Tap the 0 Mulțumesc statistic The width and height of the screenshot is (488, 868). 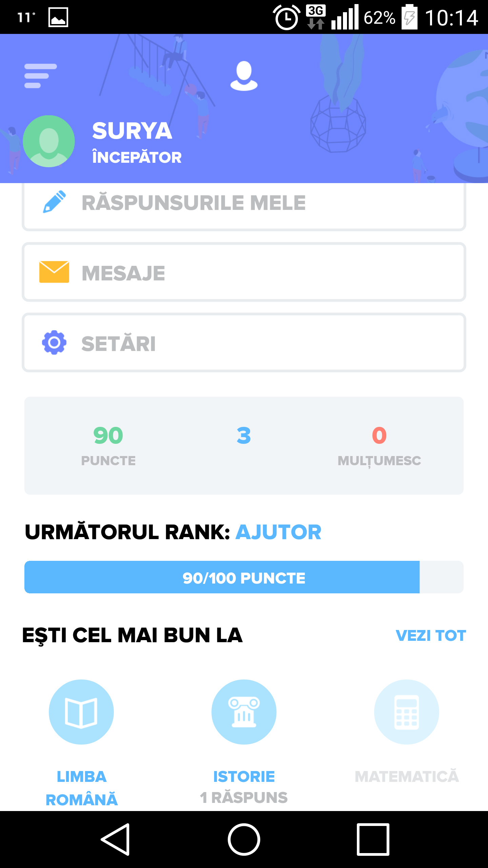click(379, 445)
